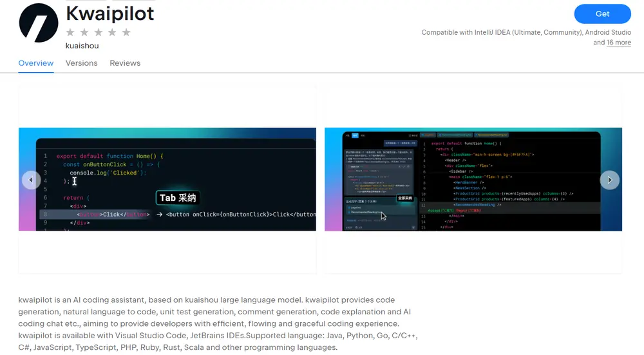
Task: Open the Versions tab
Action: [81, 63]
